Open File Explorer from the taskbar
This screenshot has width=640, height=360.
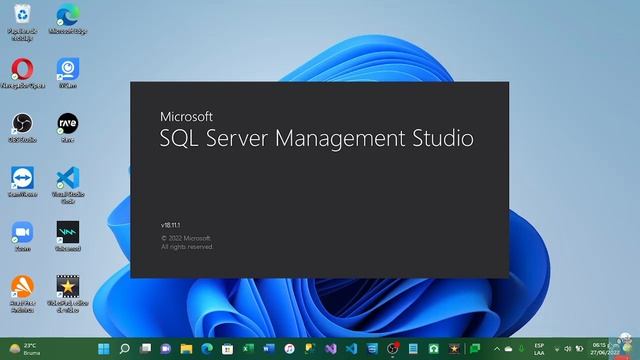pos(187,349)
